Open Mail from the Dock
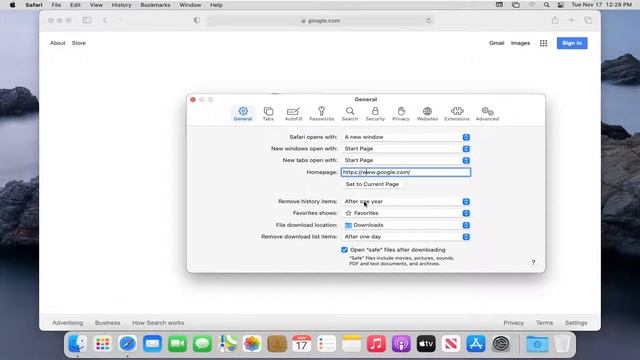This screenshot has width=640, height=360. (152, 344)
